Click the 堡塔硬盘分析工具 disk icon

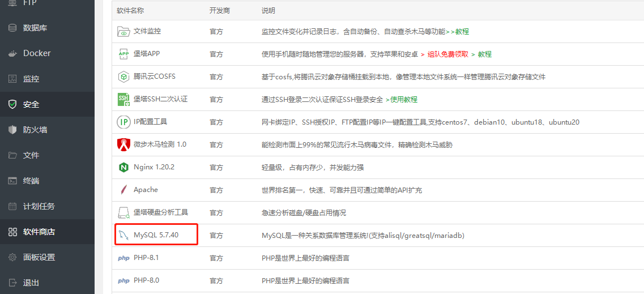click(123, 213)
